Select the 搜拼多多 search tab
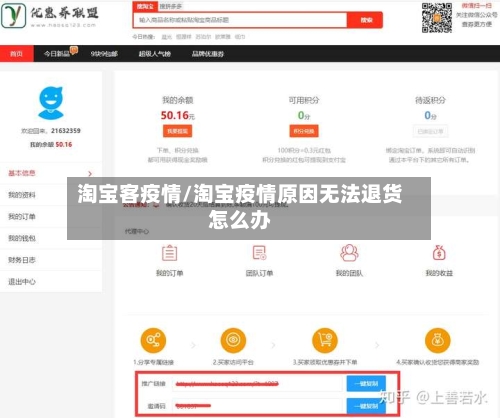Viewport: 500px width, 418px height. pyautogui.click(x=170, y=7)
